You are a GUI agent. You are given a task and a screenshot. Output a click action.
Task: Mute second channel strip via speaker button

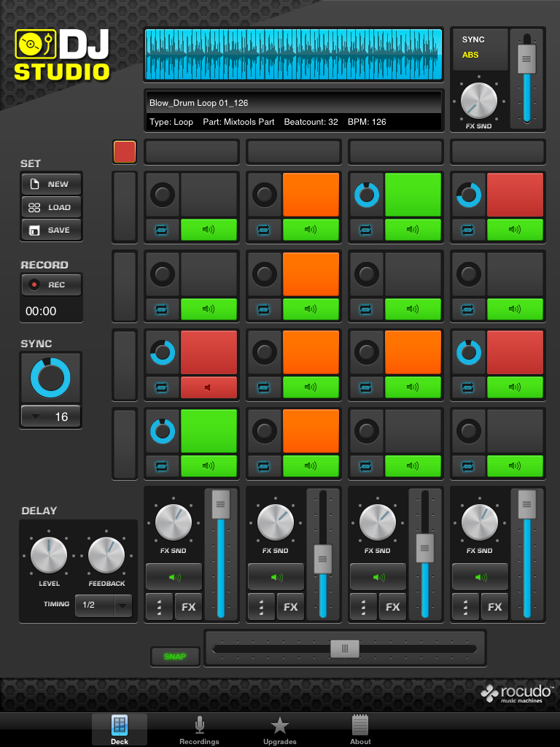[276, 578]
